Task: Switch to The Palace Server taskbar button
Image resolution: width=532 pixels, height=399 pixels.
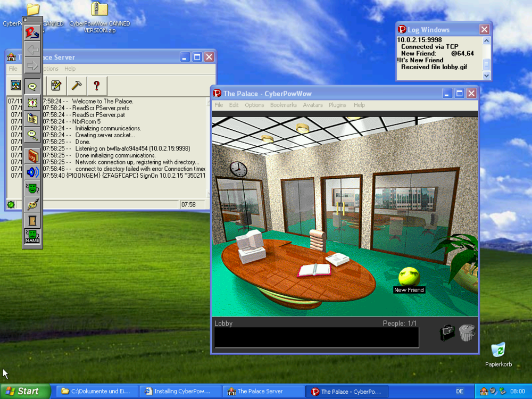Action: click(x=264, y=391)
